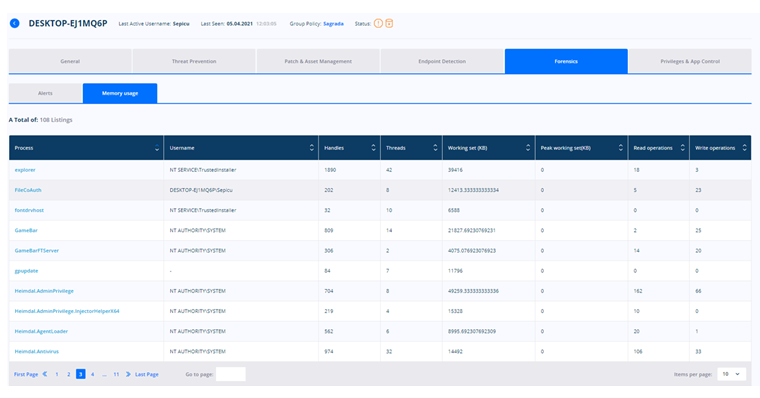Click the 108 Listings total text
The height and width of the screenshot is (398, 760).
click(x=56, y=120)
